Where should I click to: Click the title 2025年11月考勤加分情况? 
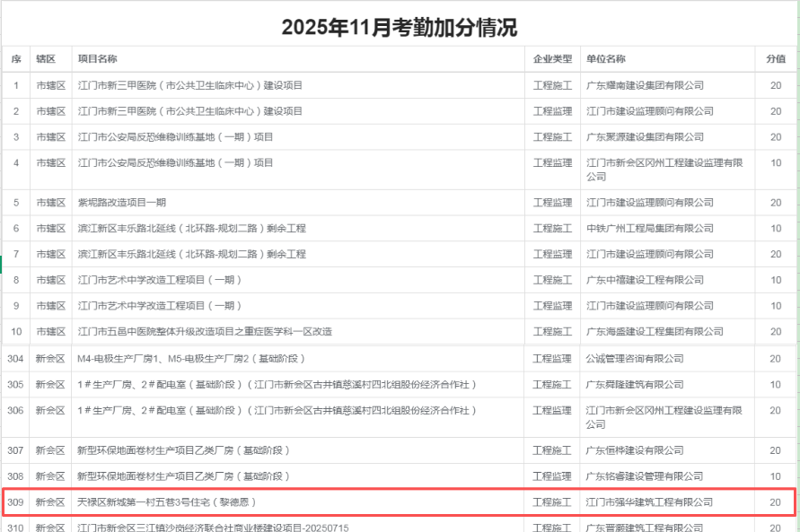coord(400,27)
